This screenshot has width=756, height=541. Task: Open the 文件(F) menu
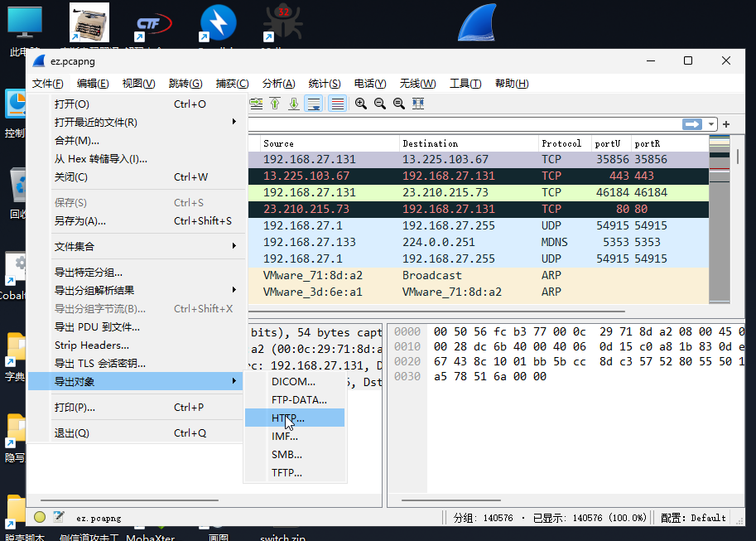pos(47,84)
